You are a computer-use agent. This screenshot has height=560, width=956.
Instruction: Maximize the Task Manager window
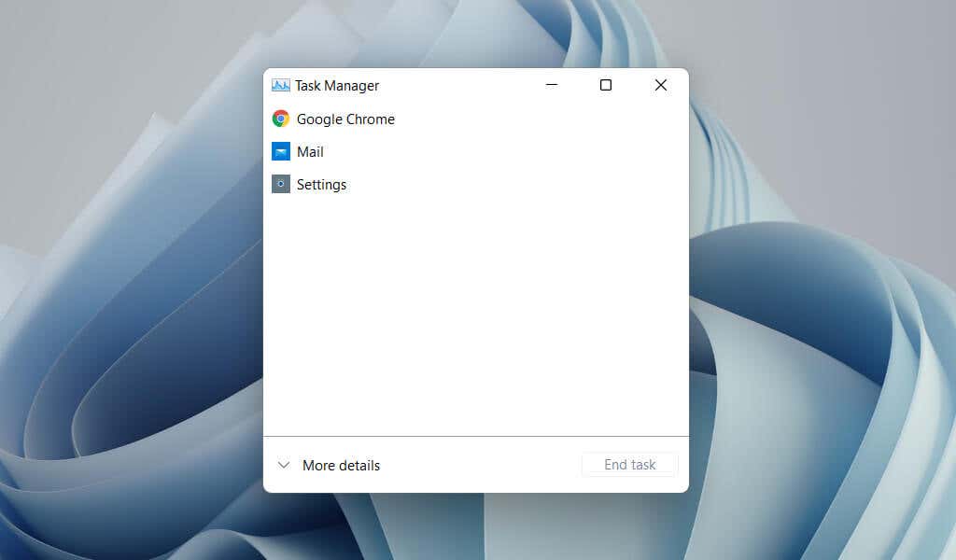click(605, 85)
